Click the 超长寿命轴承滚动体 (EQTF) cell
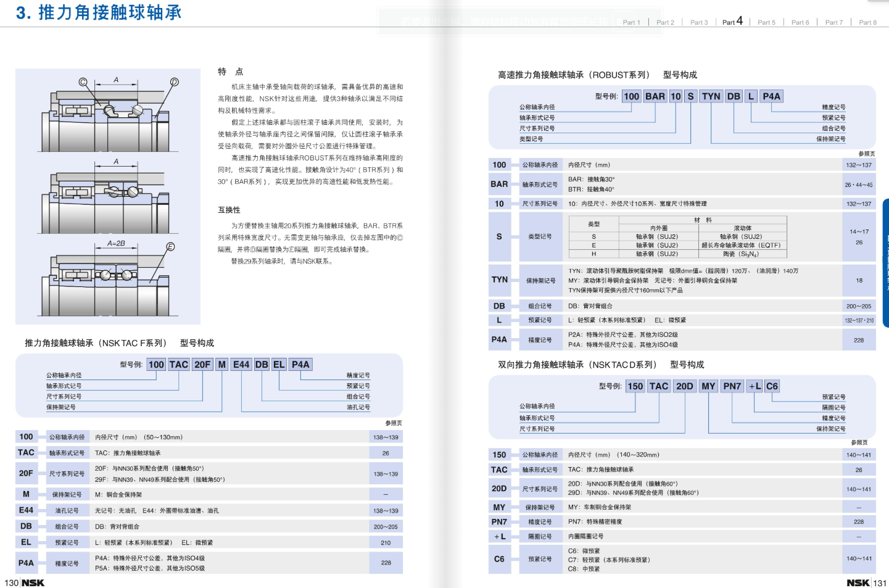Screen dimensions: 889x588 pyautogui.click(x=742, y=245)
